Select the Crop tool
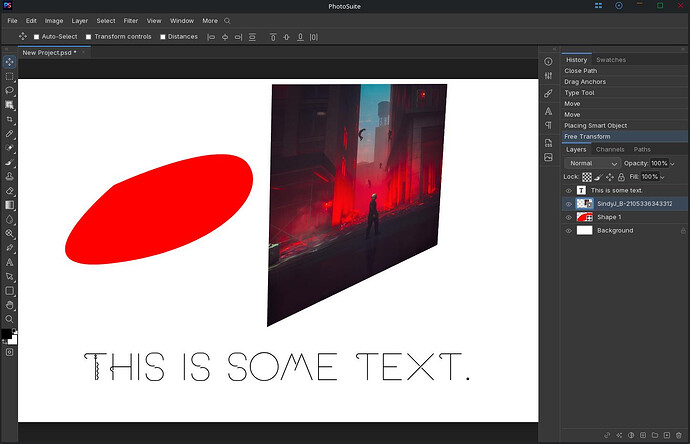This screenshot has width=690, height=444. pos(9,119)
